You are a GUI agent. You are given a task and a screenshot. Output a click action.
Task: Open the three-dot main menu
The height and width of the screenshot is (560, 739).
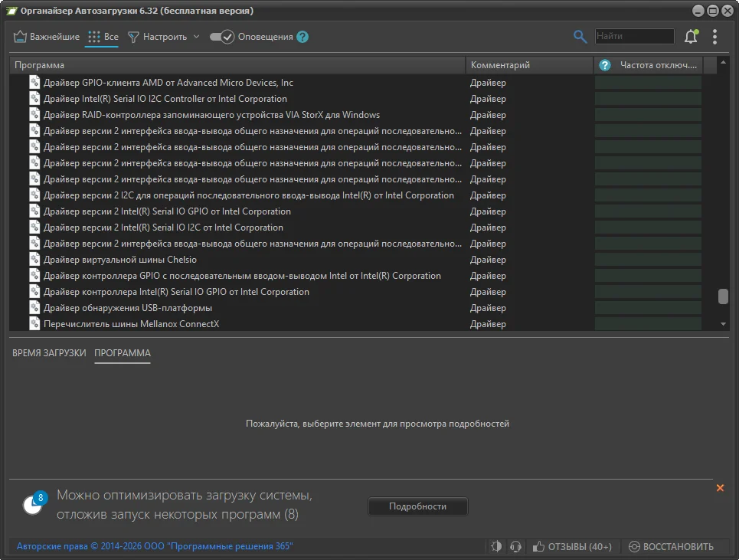tap(714, 36)
